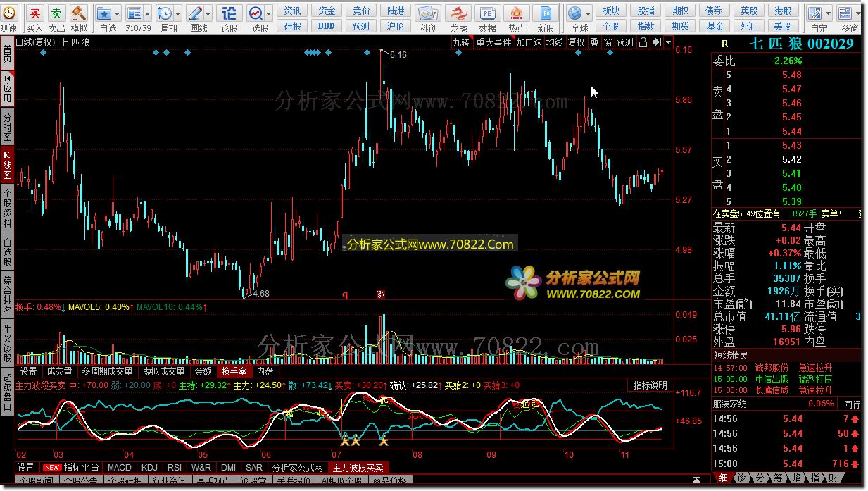Open the 龙虎 dragon-tiger list icon
The height and width of the screenshot is (491, 868).
(458, 13)
